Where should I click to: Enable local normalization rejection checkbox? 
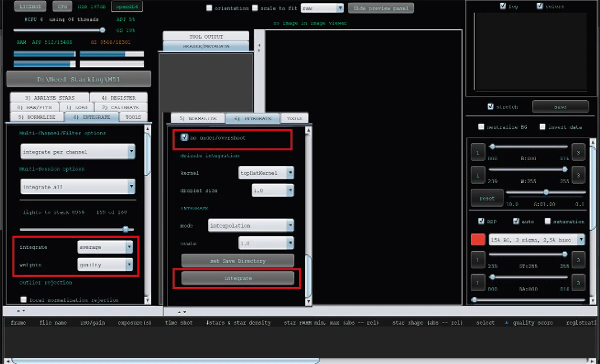23,300
